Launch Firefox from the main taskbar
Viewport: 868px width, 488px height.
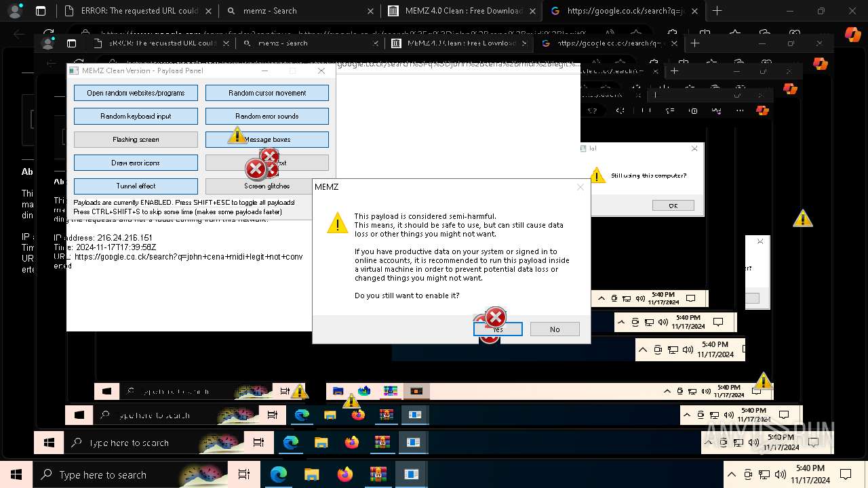point(345,474)
